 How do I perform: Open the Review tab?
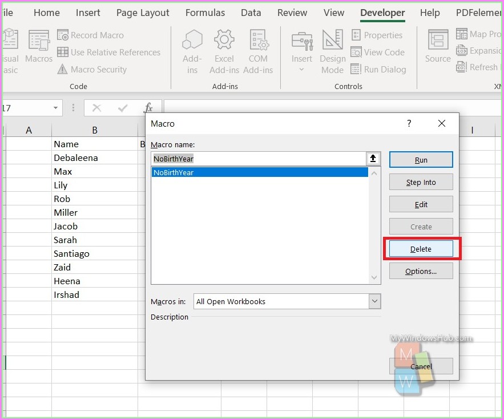coord(292,13)
